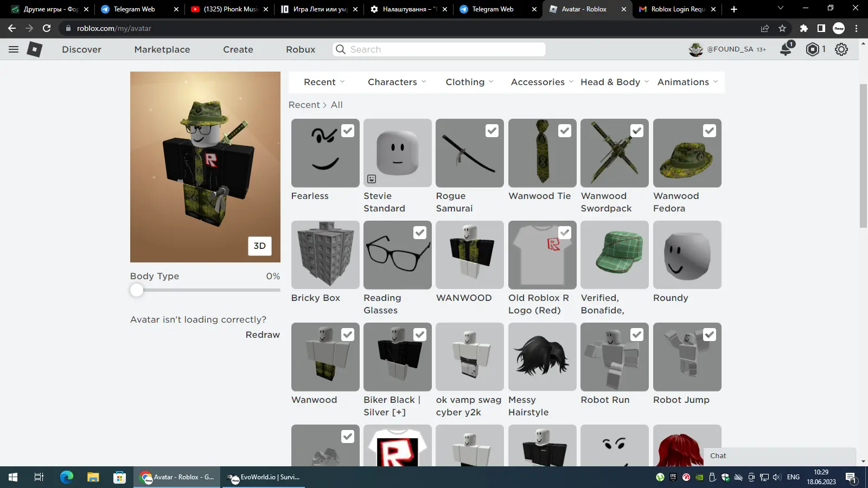Open Task View on the taskbar

tap(39, 477)
